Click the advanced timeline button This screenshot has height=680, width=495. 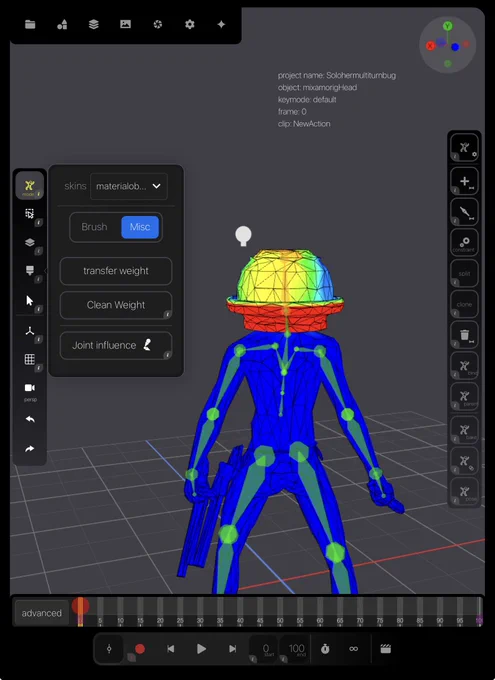(42, 613)
